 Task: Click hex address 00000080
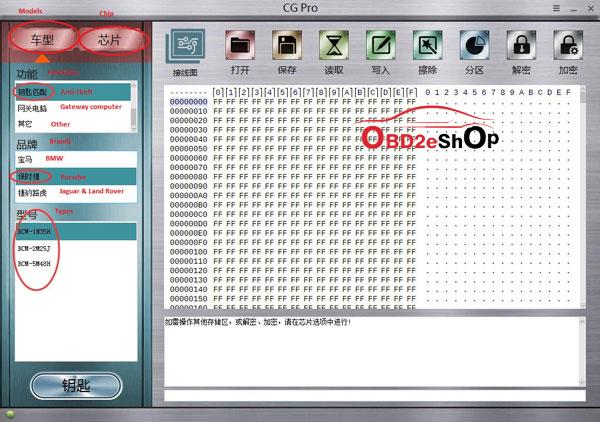click(189, 177)
